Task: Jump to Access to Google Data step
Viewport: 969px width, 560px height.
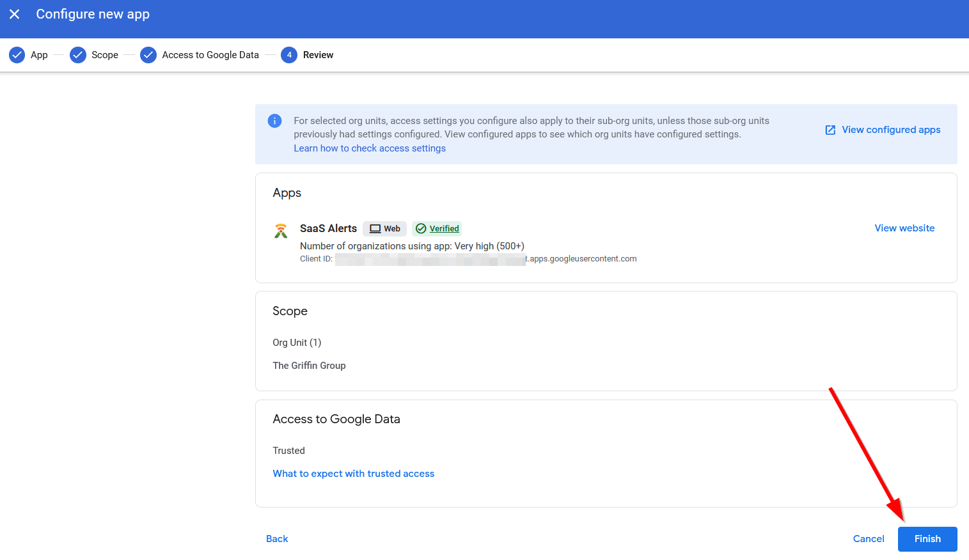Action: pos(210,55)
